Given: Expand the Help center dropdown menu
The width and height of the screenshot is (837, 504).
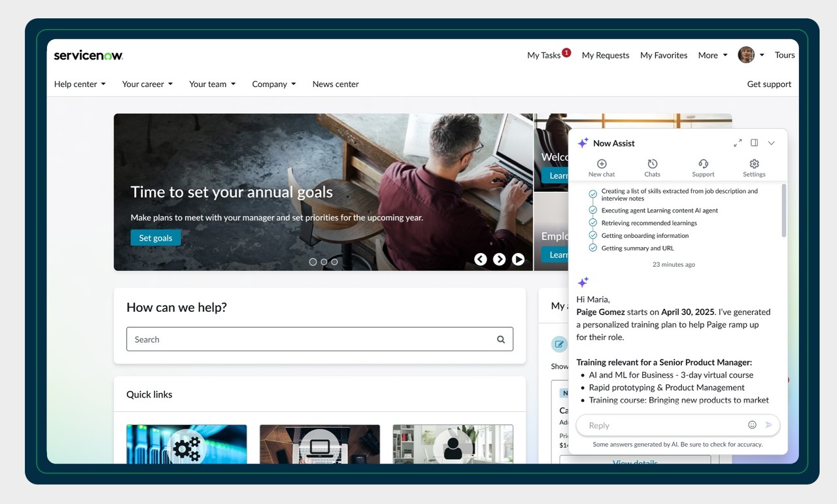Looking at the screenshot, I should point(80,84).
